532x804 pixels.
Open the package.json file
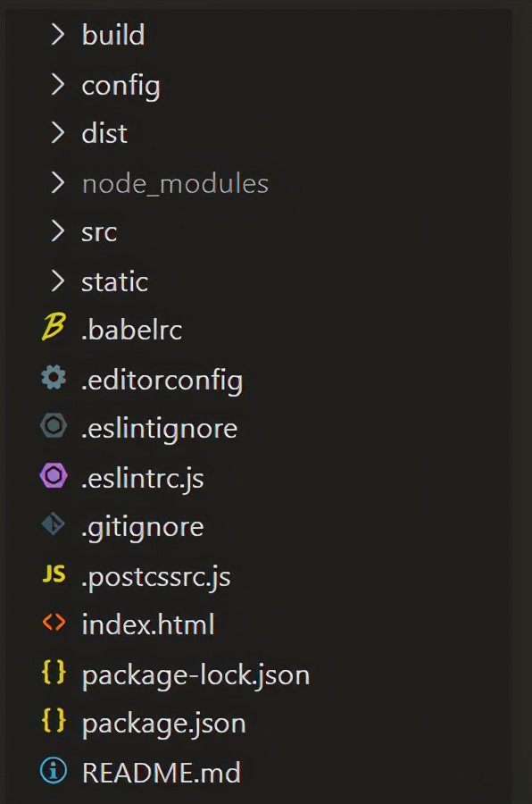click(164, 724)
